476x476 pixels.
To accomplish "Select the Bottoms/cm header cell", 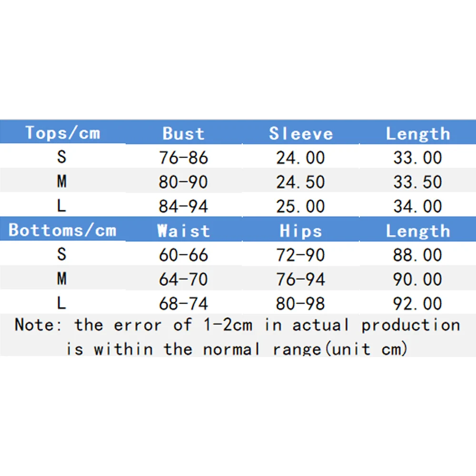I will 62,230.
